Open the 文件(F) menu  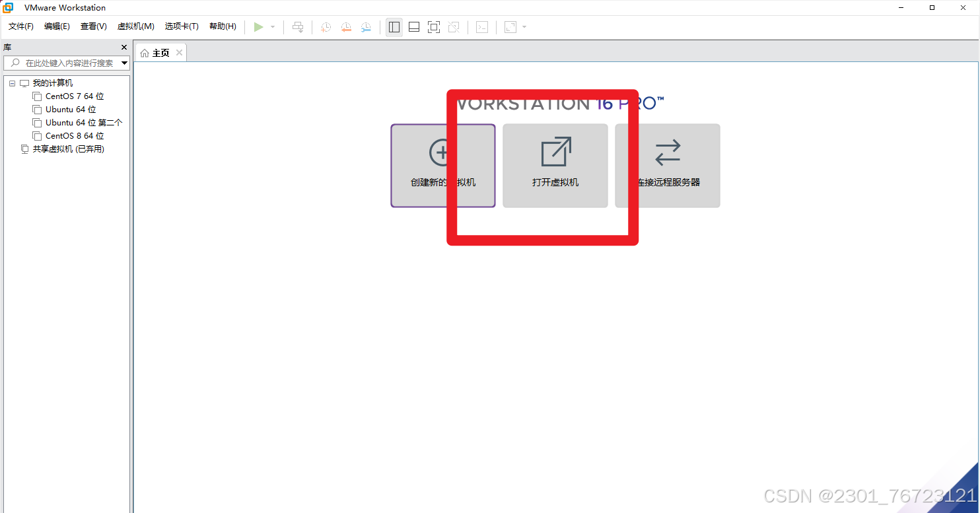point(21,26)
